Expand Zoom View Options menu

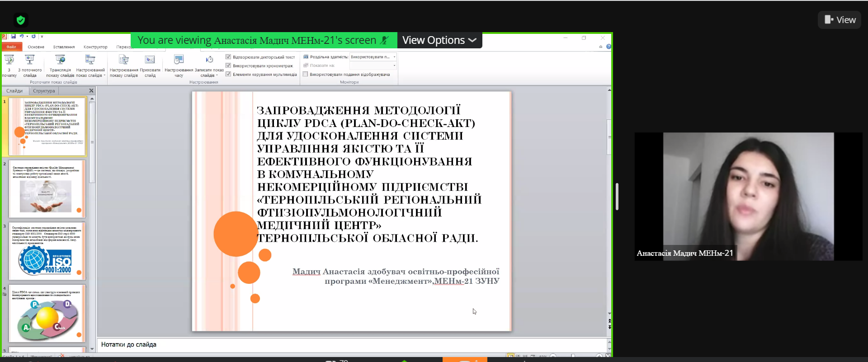click(x=439, y=40)
